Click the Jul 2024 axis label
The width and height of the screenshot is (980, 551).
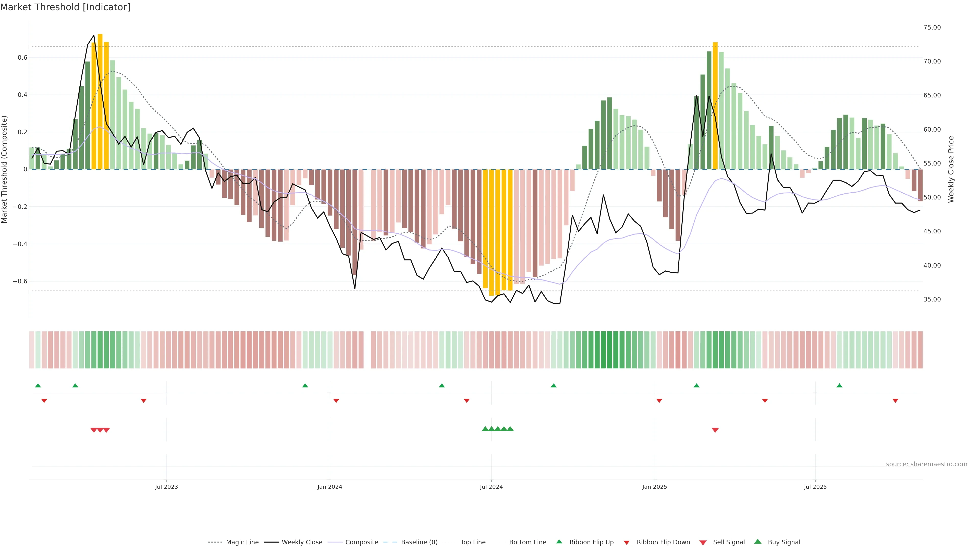(x=491, y=487)
